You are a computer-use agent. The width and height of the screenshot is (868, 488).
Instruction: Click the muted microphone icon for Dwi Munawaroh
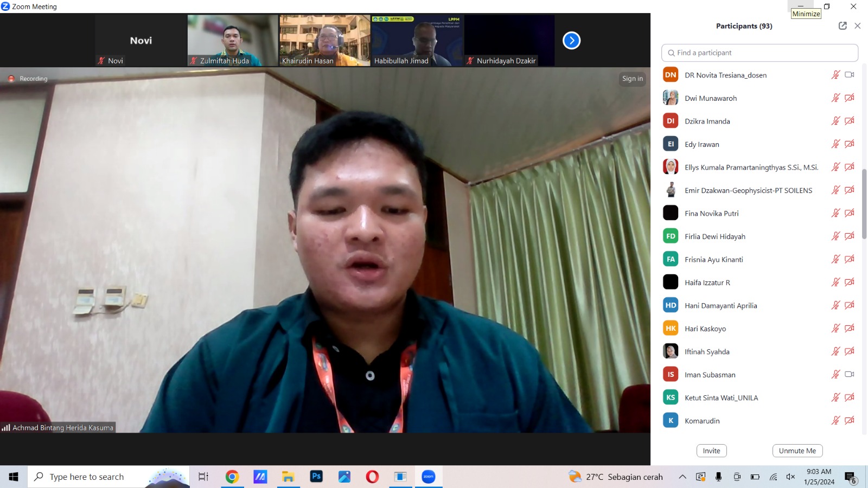pyautogui.click(x=835, y=98)
